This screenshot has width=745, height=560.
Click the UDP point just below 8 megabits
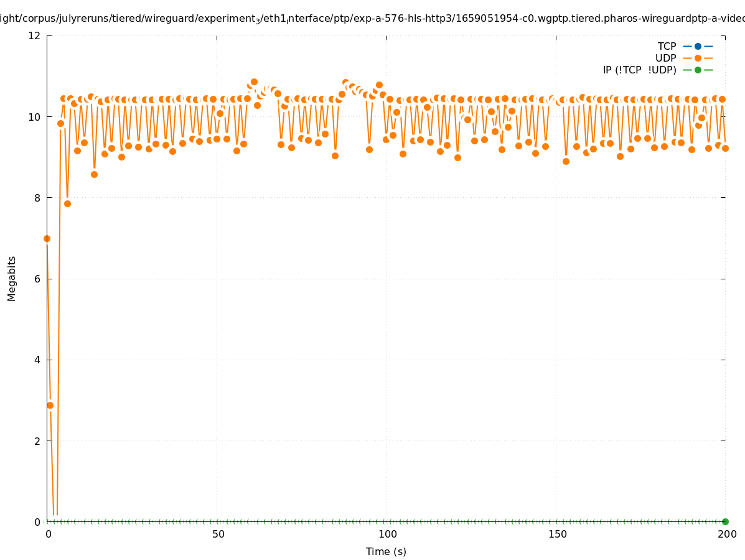click(x=67, y=203)
